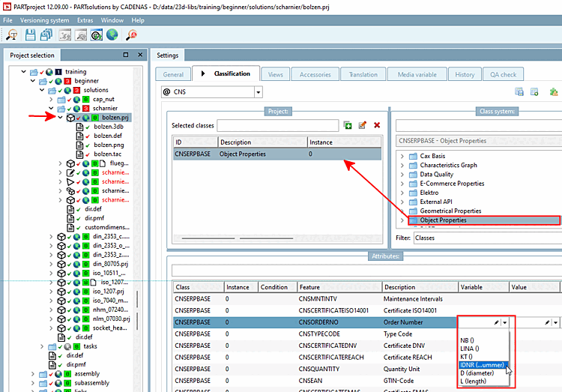Screen dimensions: 562x392
Task: Open the CNS classification dropdown
Action: [258, 92]
